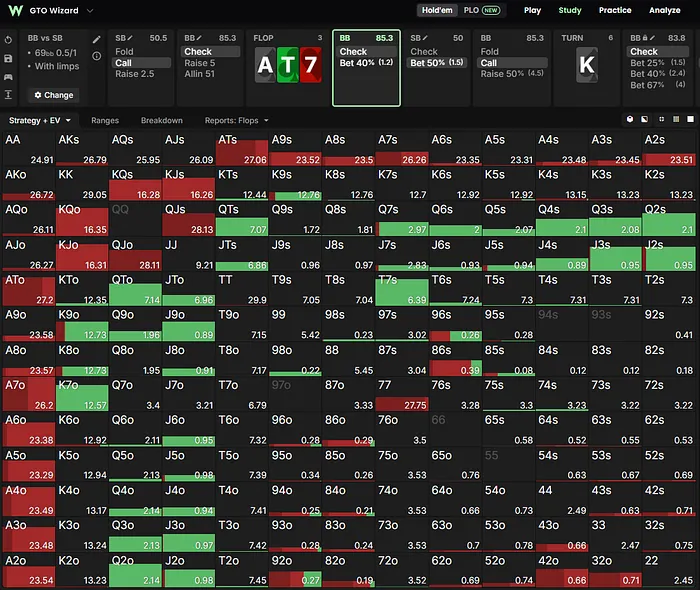Click the GTO Wizard logo
This screenshot has width=700, height=590.
pos(16,10)
